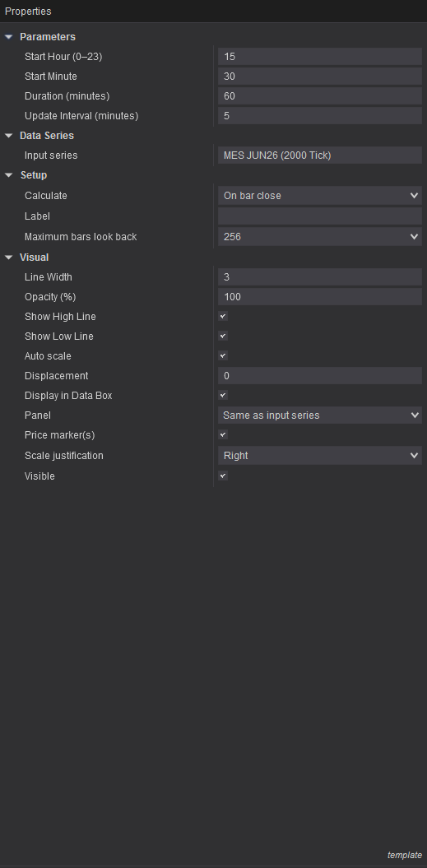Edit the Start Hour value field
427x868 pixels.
(x=320, y=57)
